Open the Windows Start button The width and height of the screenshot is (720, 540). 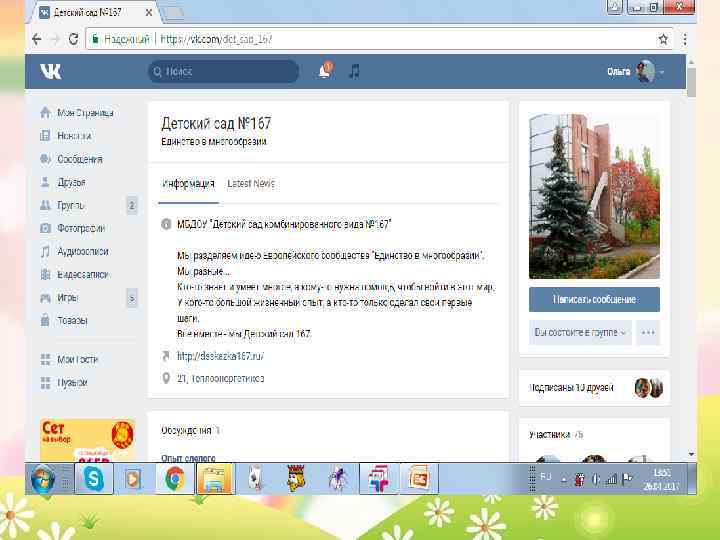43,479
